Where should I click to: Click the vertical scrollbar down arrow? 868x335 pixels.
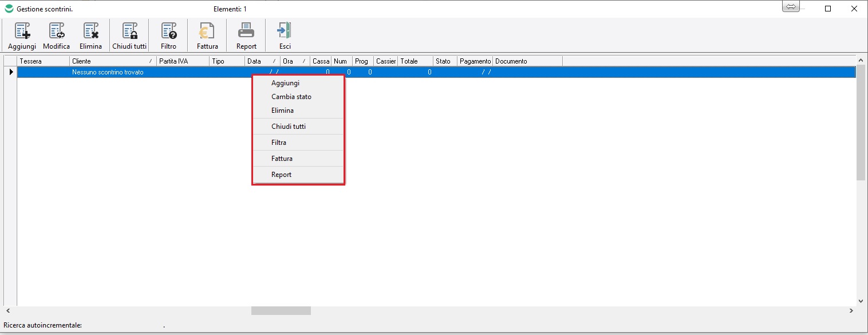point(861,301)
